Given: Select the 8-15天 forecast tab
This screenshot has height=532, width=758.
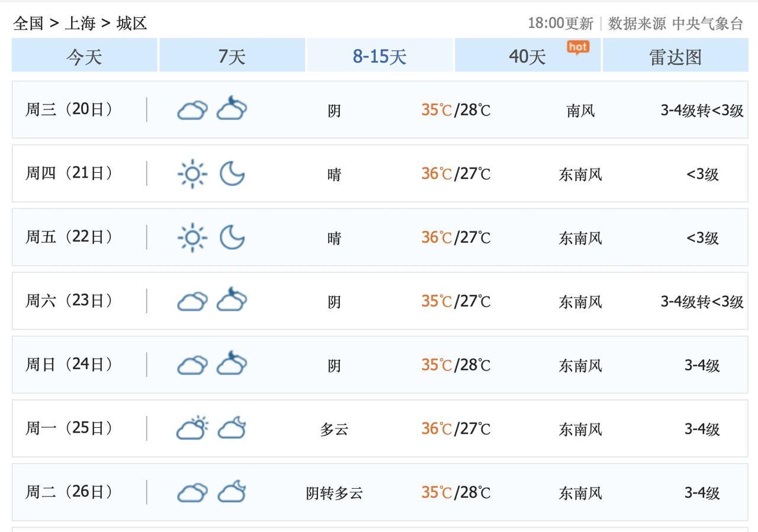Looking at the screenshot, I should [380, 57].
